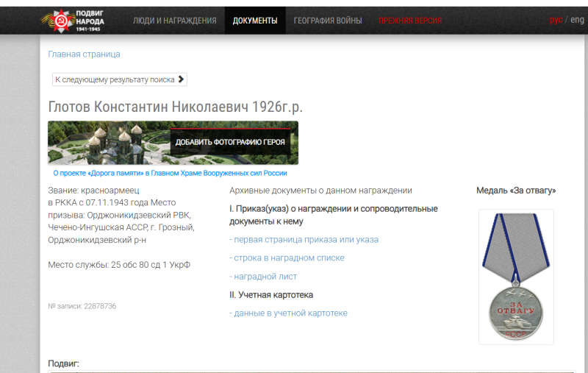The image size is (588, 373).
Task: Click К следующему результату поиска button
Action: coord(120,79)
